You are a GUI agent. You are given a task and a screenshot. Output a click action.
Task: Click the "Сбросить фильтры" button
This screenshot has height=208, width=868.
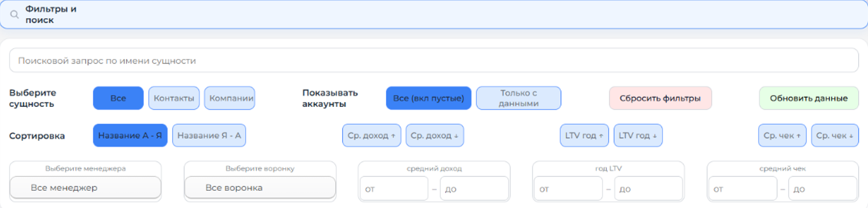click(661, 98)
